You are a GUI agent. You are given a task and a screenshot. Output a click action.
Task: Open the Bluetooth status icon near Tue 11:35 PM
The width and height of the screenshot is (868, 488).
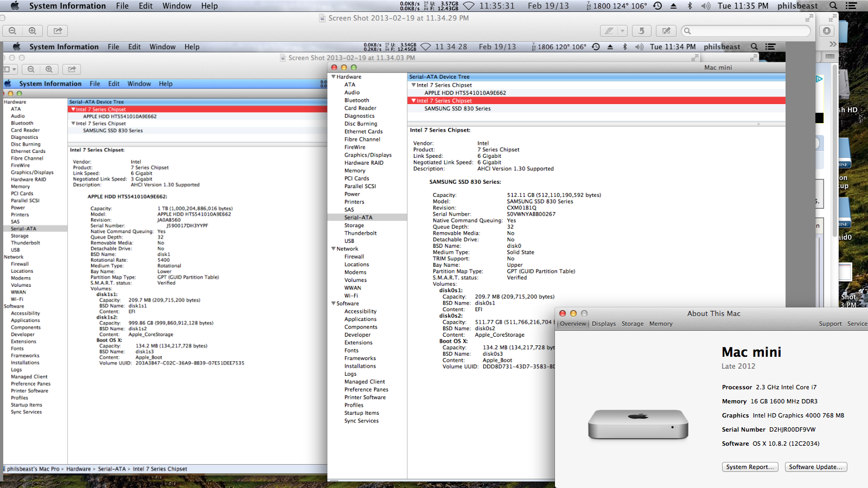tap(690, 6)
